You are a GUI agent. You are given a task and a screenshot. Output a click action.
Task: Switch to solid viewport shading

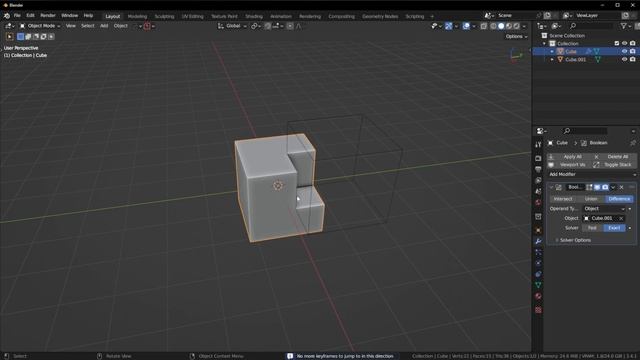(x=501, y=26)
